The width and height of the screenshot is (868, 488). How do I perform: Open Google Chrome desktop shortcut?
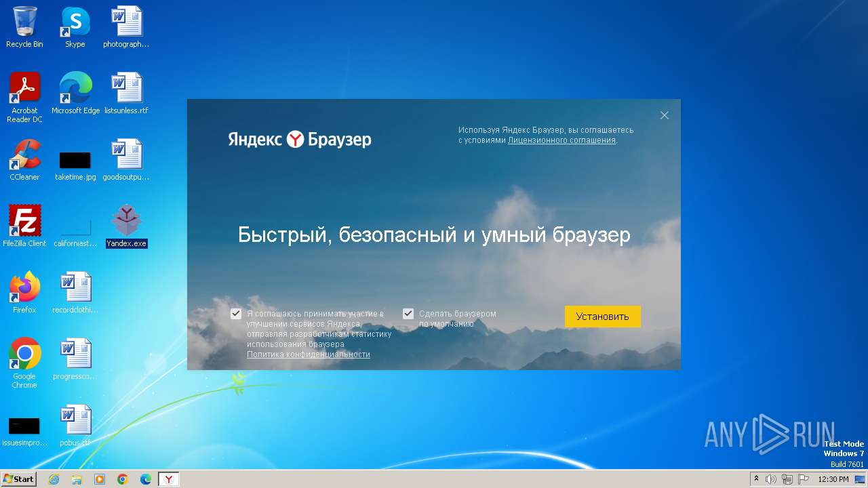coord(24,363)
